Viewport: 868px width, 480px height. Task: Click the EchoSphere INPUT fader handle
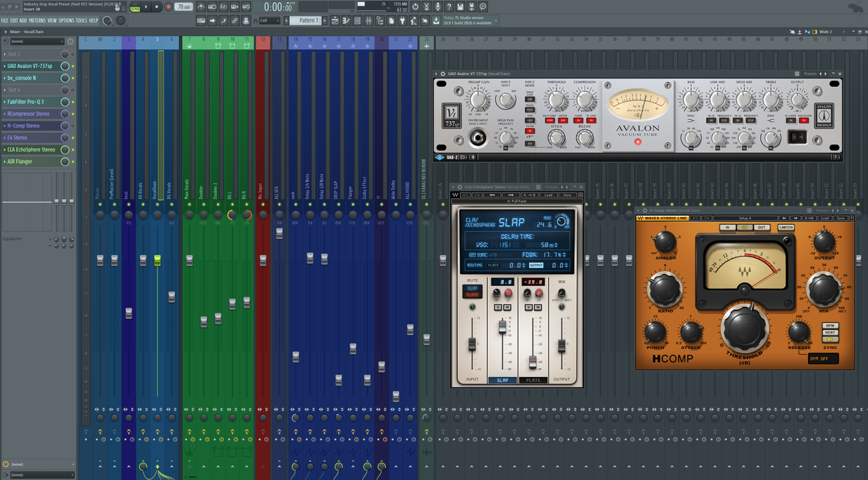[x=472, y=344]
